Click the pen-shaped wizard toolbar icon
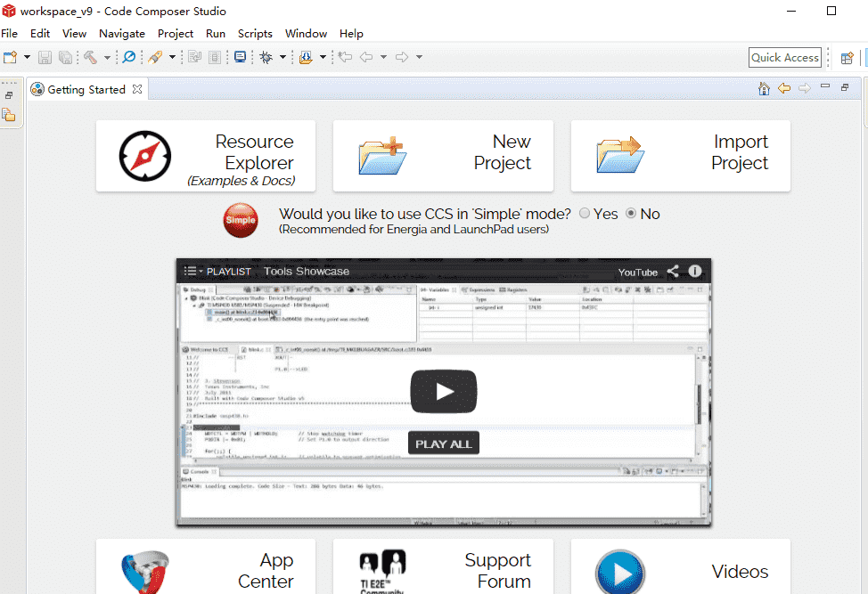This screenshot has height=594, width=868. 156,57
